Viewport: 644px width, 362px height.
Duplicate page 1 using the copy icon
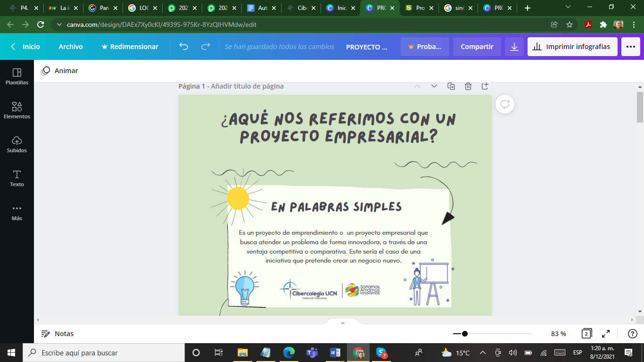(451, 86)
